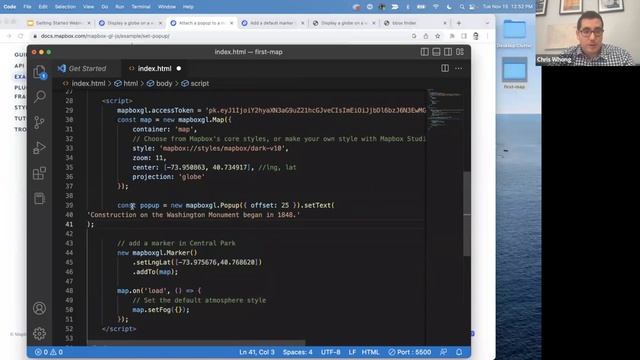Viewport: 640px width, 360px height.
Task: Open macOS Spotlight search icon
Action: (x=462, y=7)
